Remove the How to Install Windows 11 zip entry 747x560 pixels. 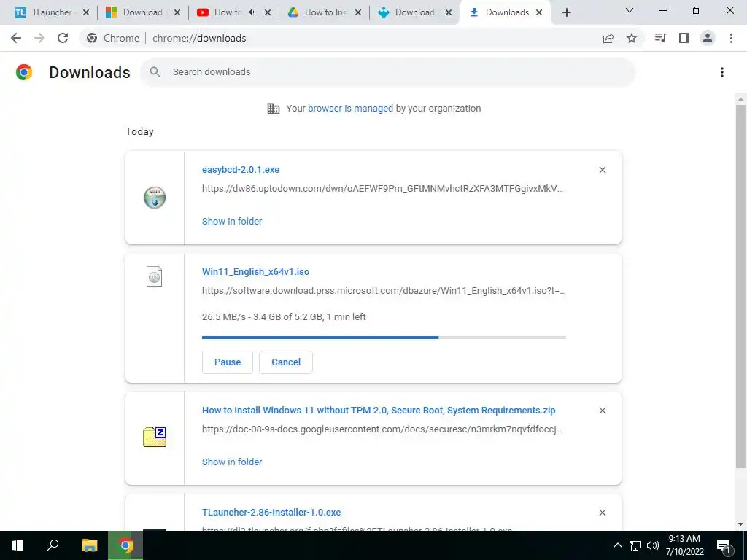[x=603, y=411]
